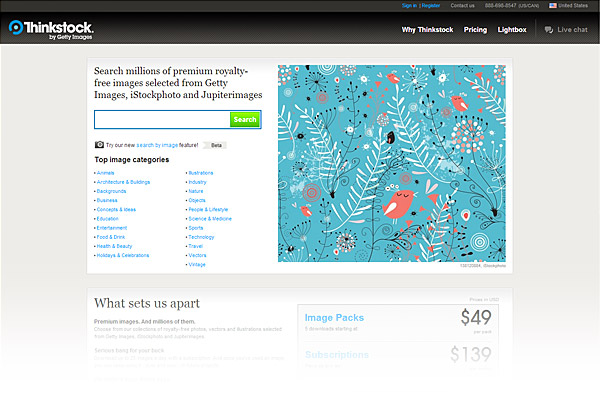Image resolution: width=600 pixels, height=400 pixels.
Task: Browse the Vectors category
Action: [197, 255]
